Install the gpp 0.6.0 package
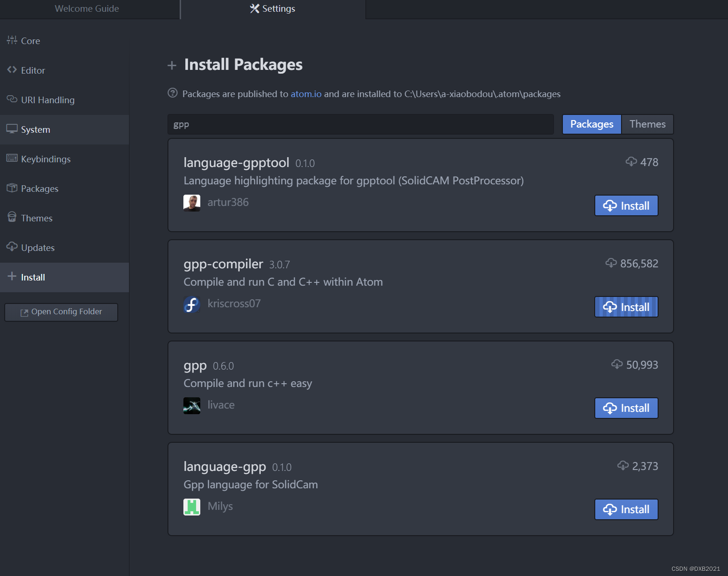728x576 pixels. click(x=626, y=408)
